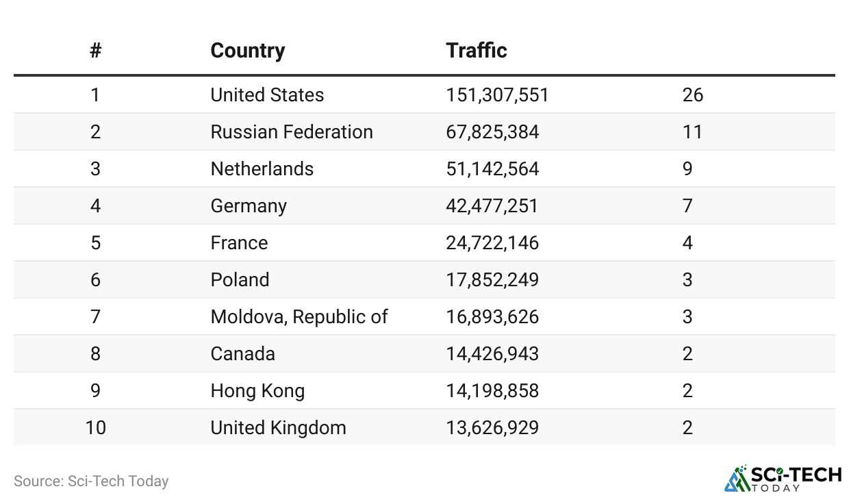849x504 pixels.
Task: Click rank number 10
Action: (x=96, y=428)
